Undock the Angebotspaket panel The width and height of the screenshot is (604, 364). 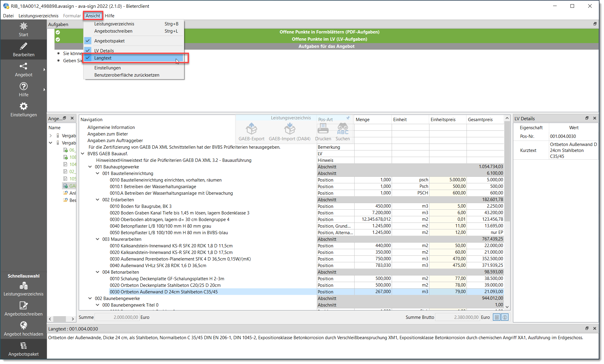click(x=64, y=118)
